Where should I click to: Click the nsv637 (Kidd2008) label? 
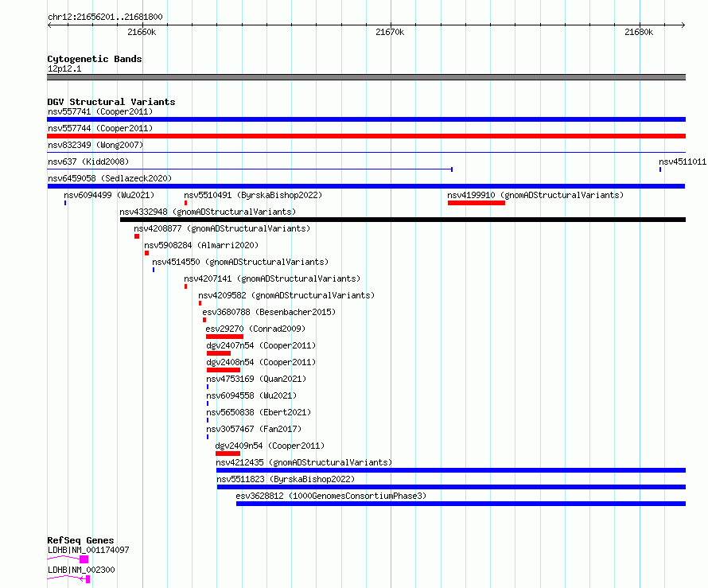click(88, 162)
